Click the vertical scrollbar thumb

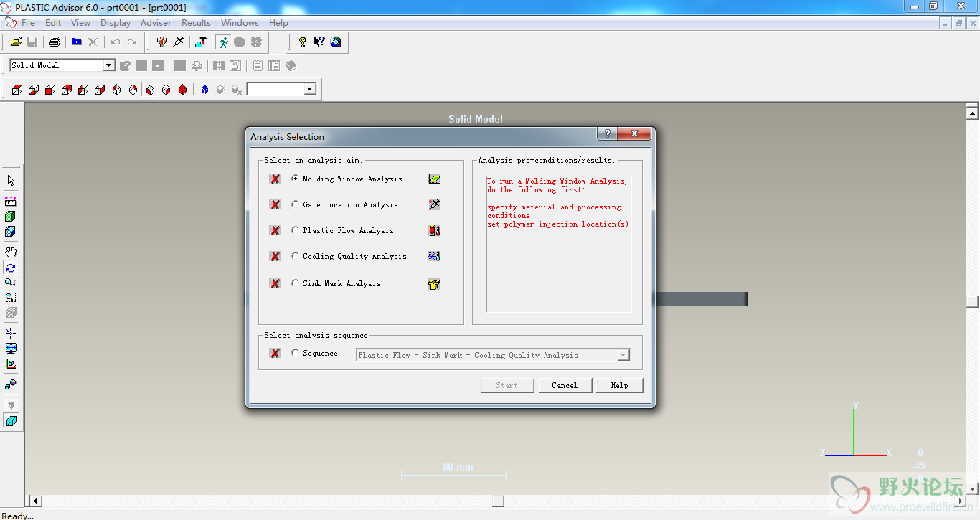pos(972,302)
